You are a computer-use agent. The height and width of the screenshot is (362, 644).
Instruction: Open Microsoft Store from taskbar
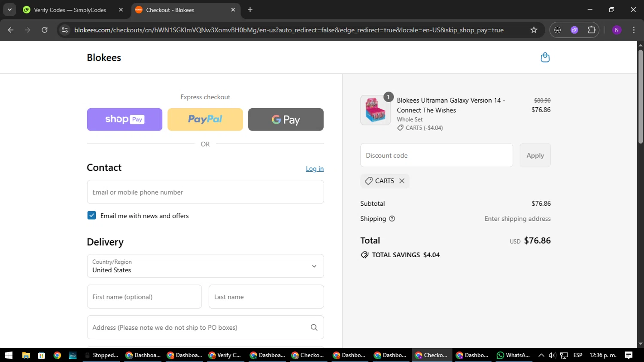coord(42,355)
